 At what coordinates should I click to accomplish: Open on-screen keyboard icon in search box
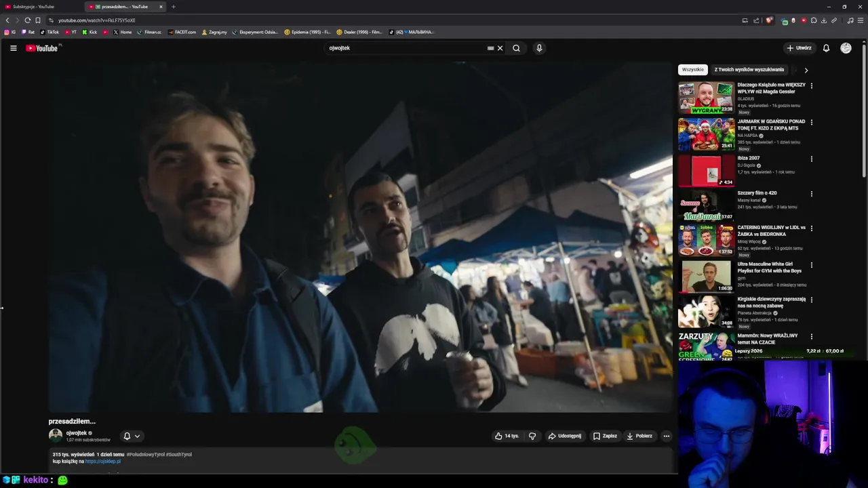tap(490, 48)
